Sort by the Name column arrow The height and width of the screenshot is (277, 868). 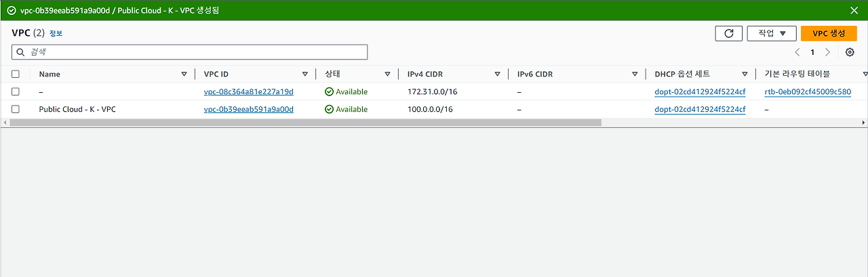184,74
